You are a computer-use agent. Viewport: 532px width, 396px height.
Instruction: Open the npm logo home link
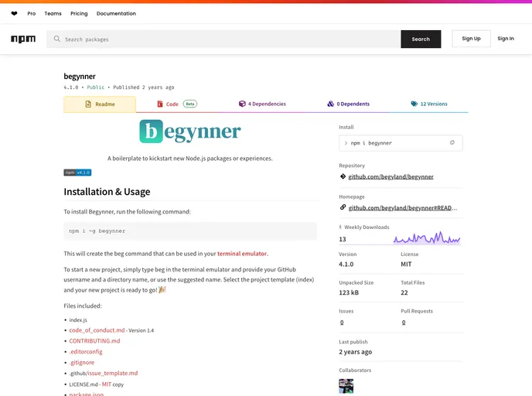[x=23, y=39]
